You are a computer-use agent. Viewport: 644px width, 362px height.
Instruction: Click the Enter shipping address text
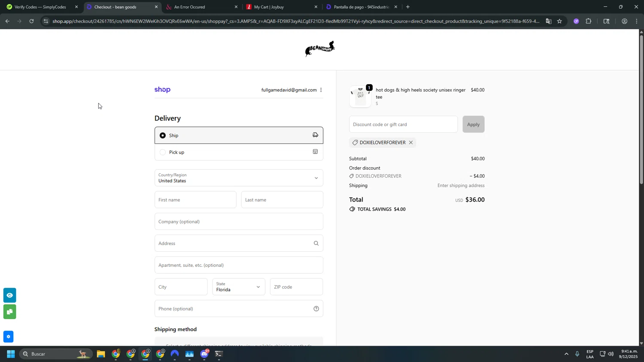(461, 186)
